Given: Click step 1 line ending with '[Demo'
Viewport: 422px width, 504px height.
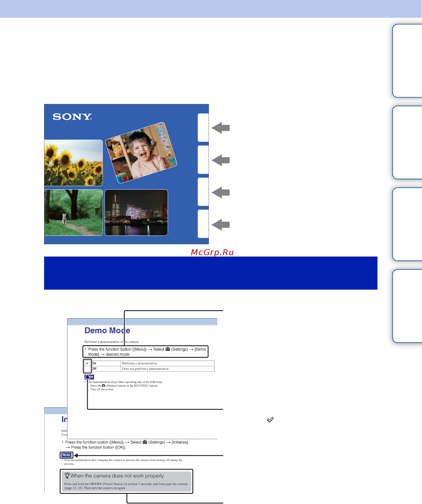Looking at the screenshot, I should click(x=145, y=349).
